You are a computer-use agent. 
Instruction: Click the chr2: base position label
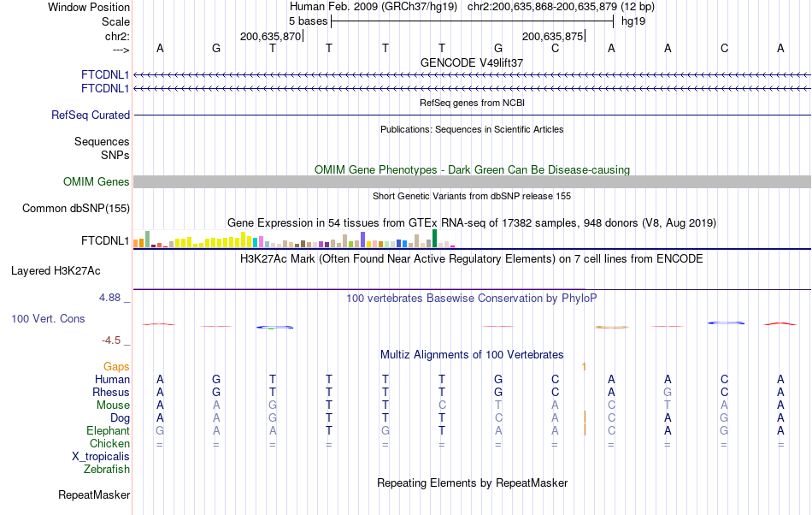click(117, 36)
